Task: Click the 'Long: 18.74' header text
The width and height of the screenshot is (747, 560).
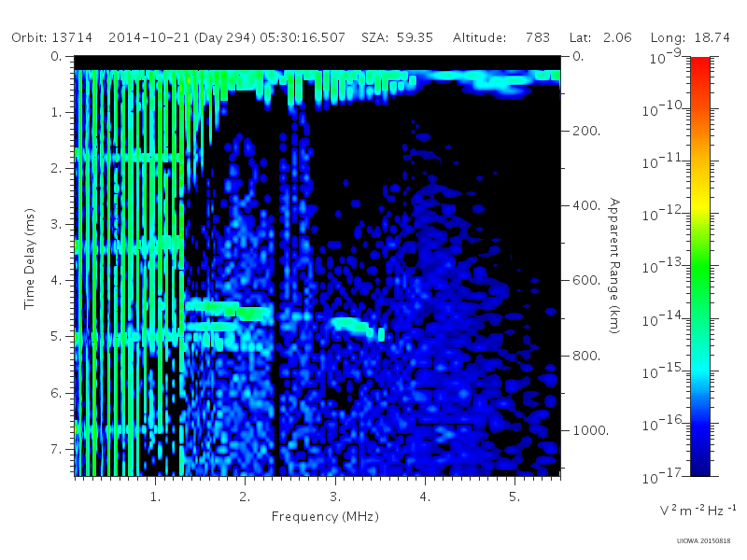Action: coord(690,37)
